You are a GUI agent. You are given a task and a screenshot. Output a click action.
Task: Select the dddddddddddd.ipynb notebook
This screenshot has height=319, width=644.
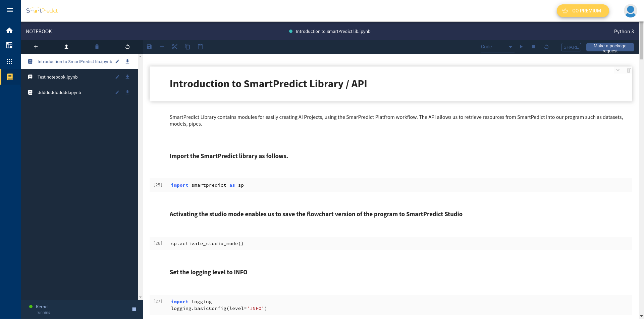point(59,92)
